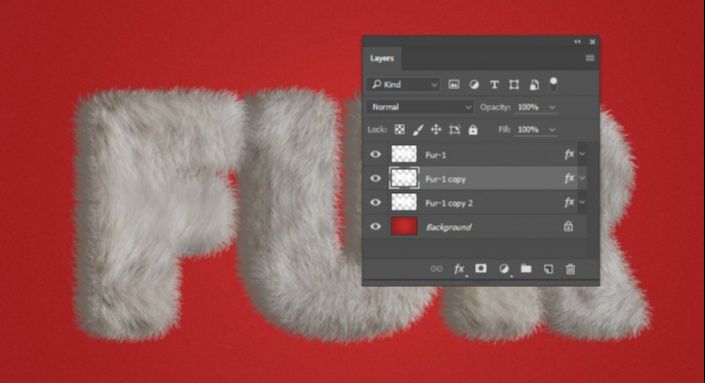The height and width of the screenshot is (383, 705).
Task: Filter for shape layers icon
Action: click(x=514, y=85)
